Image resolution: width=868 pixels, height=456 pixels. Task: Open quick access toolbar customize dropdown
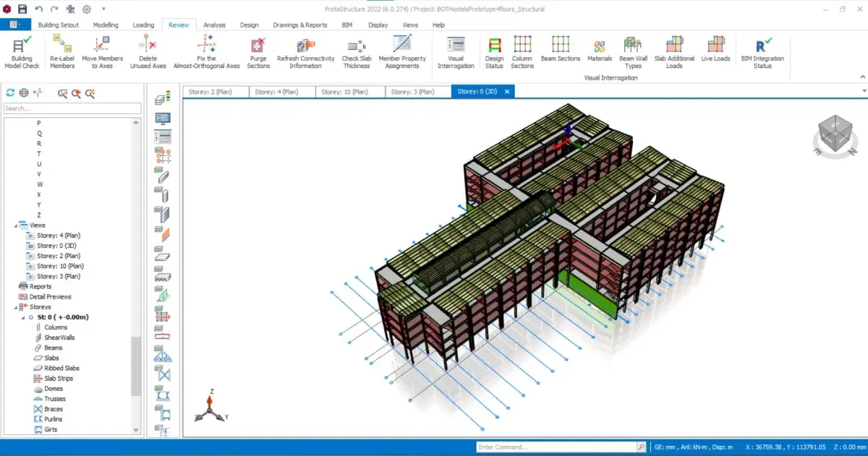[x=103, y=9]
